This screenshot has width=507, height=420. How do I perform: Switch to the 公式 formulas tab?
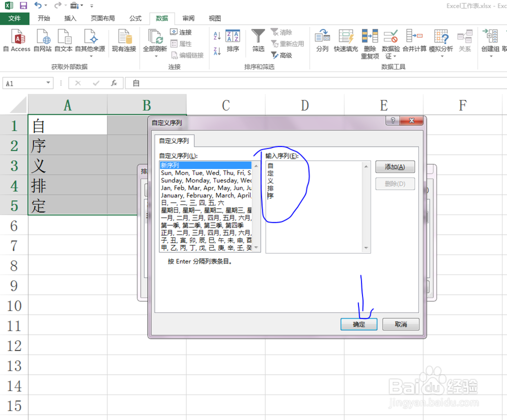click(135, 18)
